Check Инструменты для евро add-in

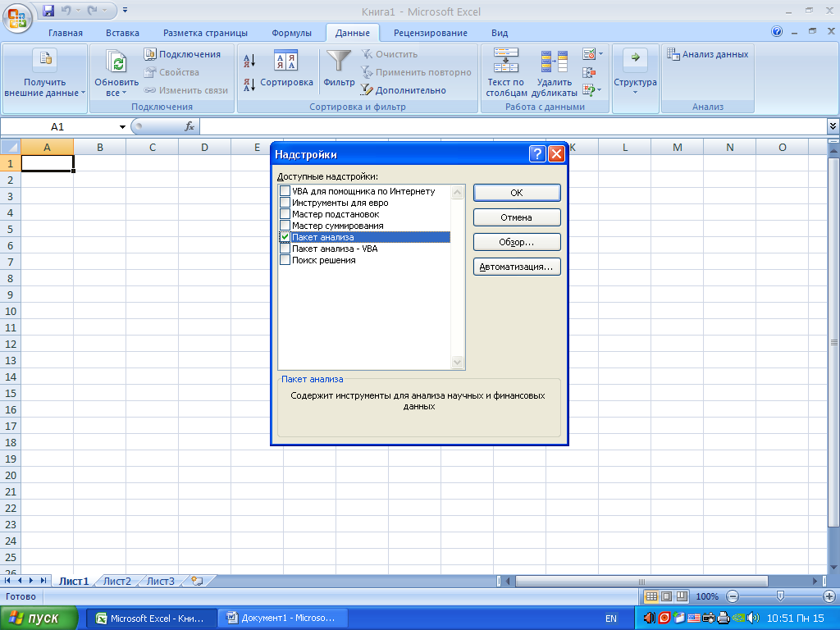[285, 203]
